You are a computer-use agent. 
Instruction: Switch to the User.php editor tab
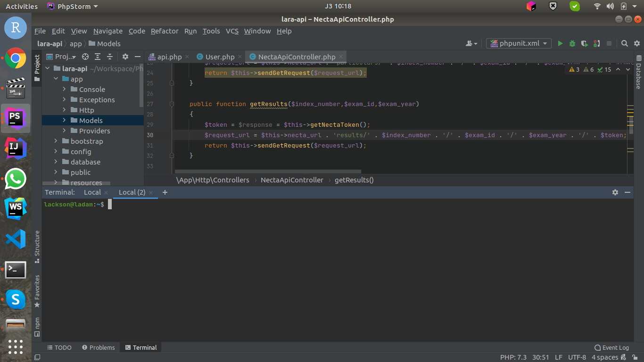point(220,57)
